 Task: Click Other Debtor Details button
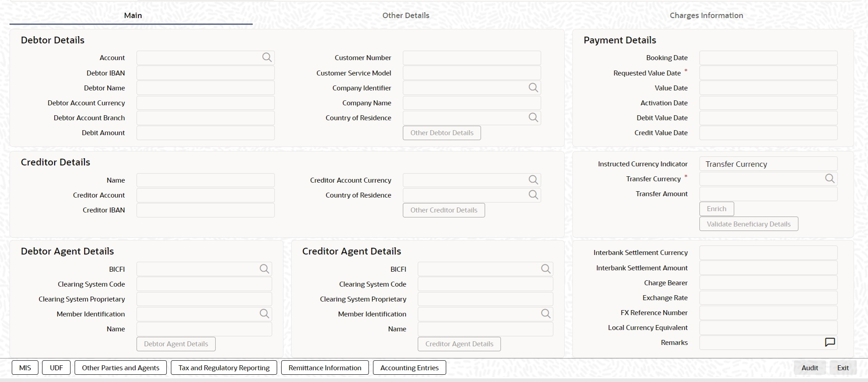pos(442,133)
